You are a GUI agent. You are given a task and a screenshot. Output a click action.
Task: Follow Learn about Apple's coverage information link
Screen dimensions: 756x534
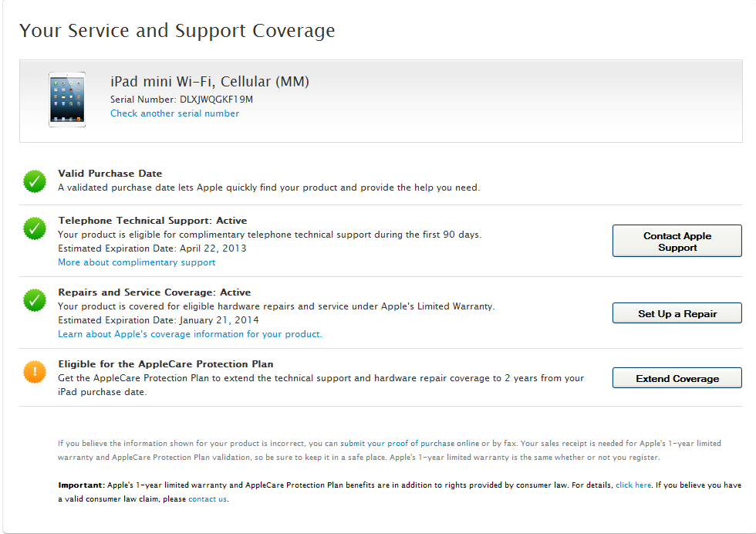190,334
